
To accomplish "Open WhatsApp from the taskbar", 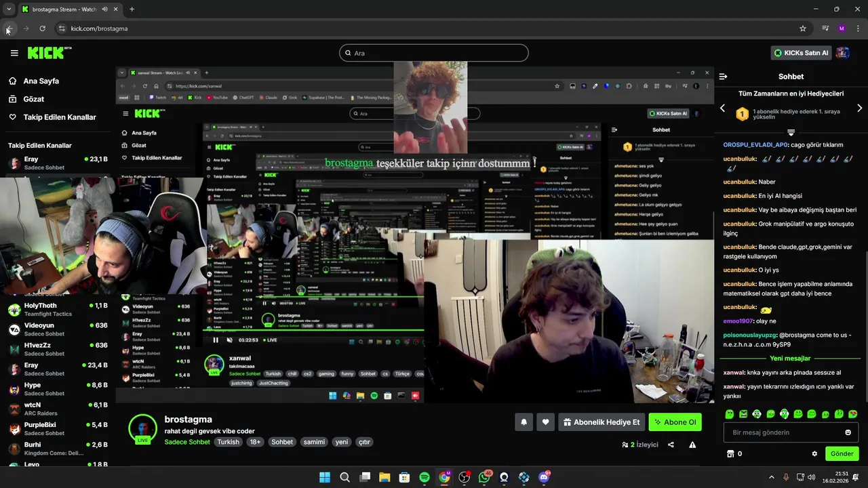I will (484, 477).
